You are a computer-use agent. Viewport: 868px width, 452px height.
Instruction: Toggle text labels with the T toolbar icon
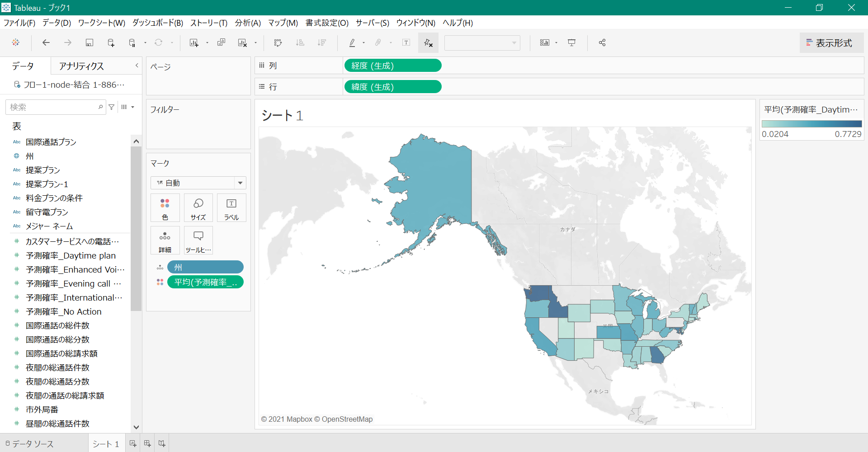point(406,42)
